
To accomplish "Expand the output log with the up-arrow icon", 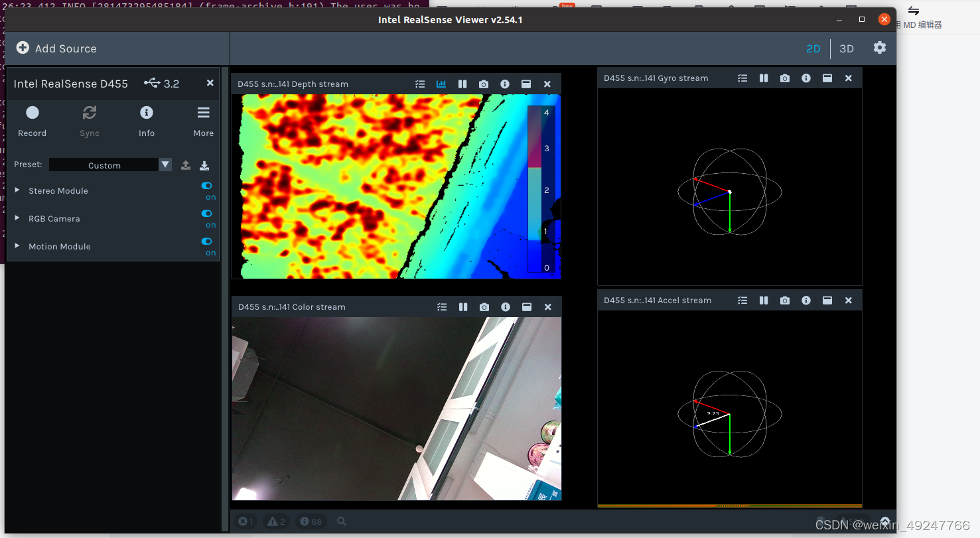I will 884,521.
